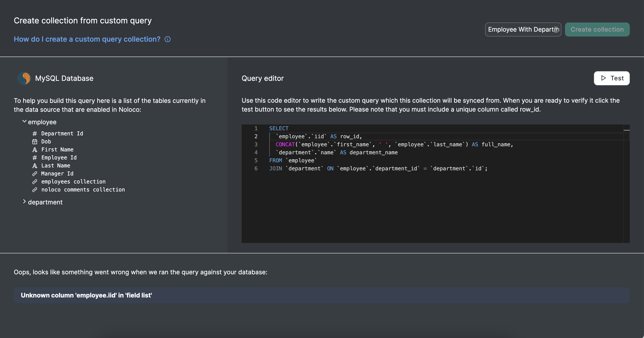Click the hash icon next to Department Id
The image size is (644, 338).
click(35, 134)
